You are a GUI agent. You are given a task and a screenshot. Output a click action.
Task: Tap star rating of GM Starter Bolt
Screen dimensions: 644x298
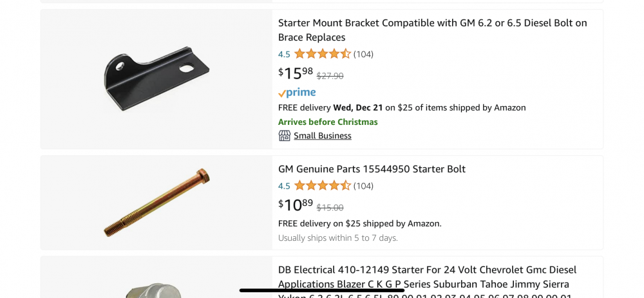323,186
